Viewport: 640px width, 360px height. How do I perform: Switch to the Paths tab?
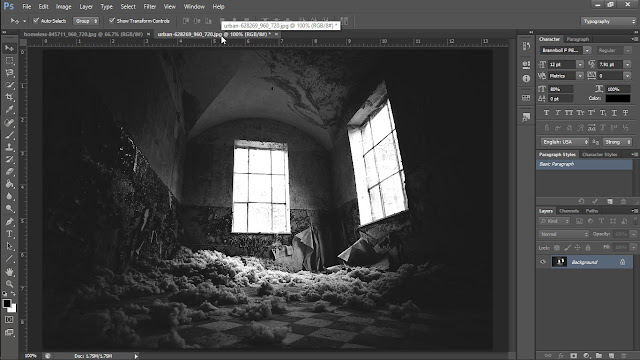coord(592,211)
